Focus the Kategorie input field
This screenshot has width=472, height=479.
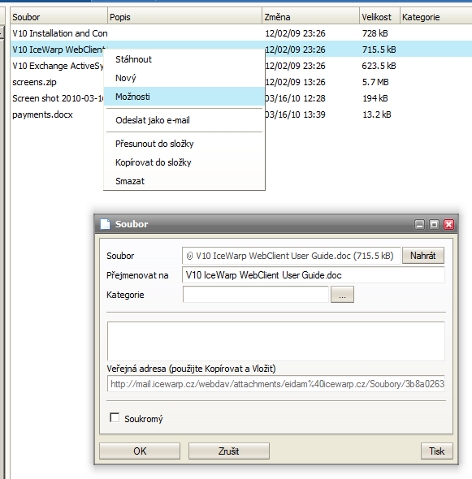(256, 295)
